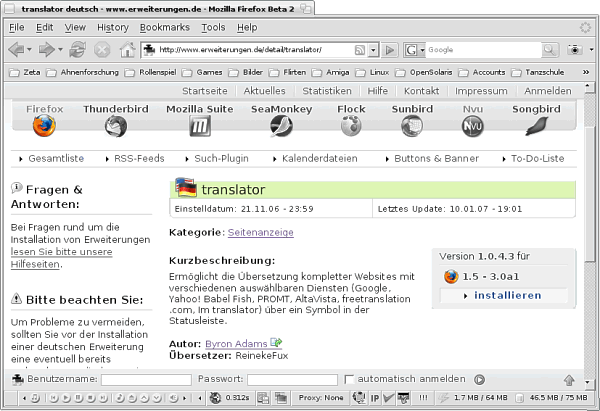The height and width of the screenshot is (411, 600).
Task: Click the Flock product icon
Action: 351,126
